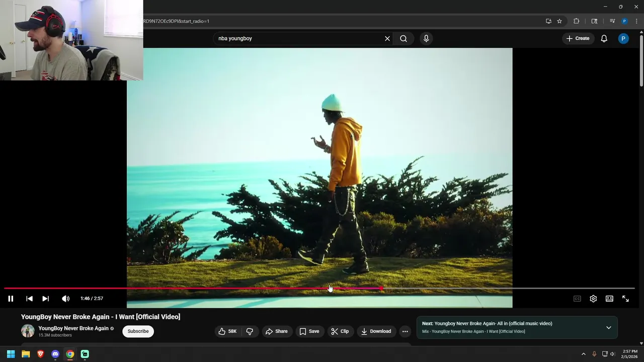Viewport: 644px width, 362px height.
Task: Open the clock showing 2:57 PM
Action: [x=630, y=354]
